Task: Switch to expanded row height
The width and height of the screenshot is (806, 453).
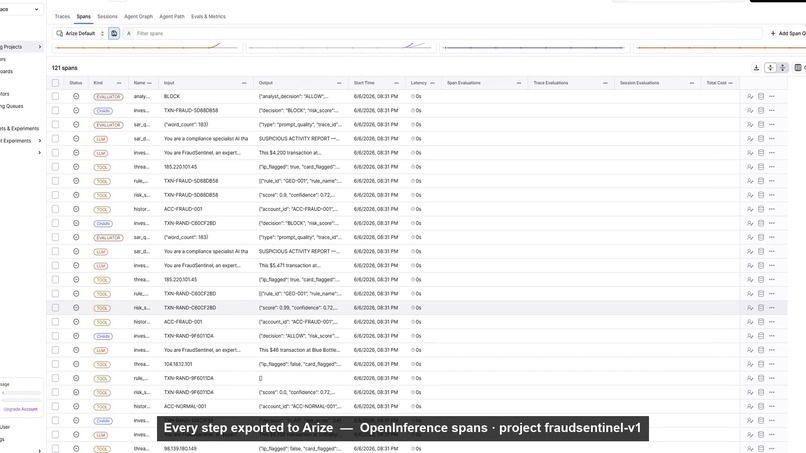Action: point(770,68)
